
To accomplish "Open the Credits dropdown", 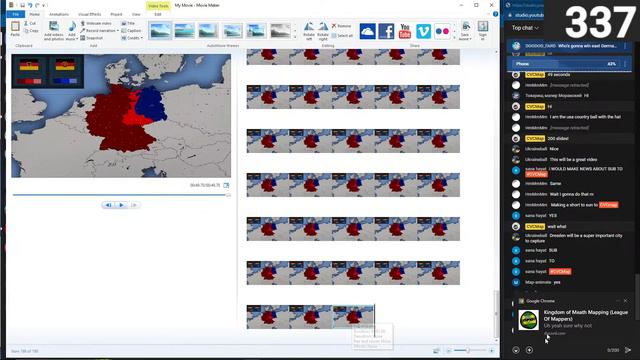I will [x=132, y=38].
